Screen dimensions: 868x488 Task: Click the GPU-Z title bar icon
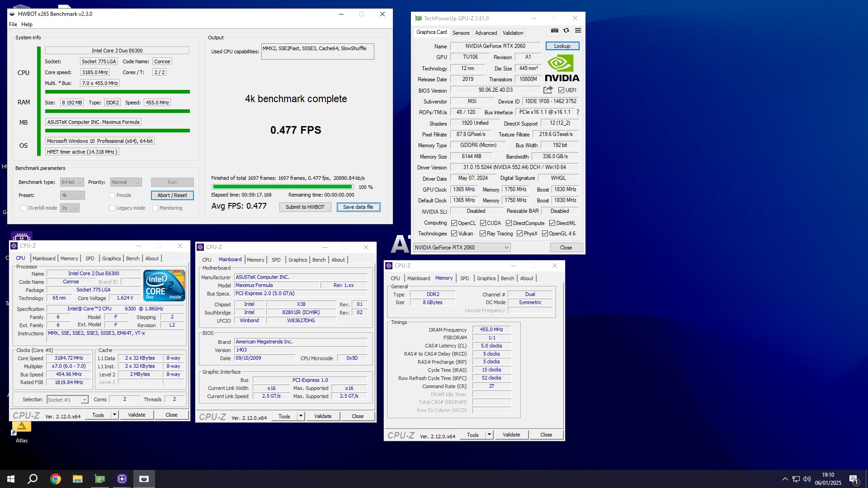click(x=418, y=19)
